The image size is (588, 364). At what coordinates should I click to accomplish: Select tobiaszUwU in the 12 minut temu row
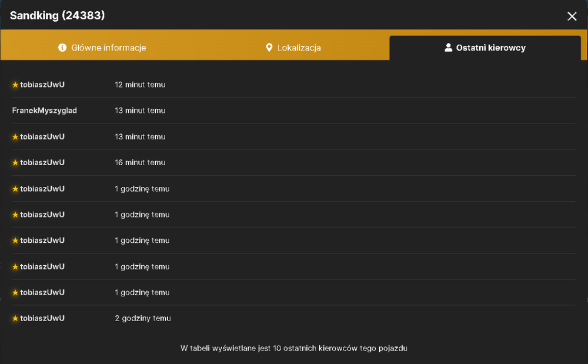pos(42,85)
